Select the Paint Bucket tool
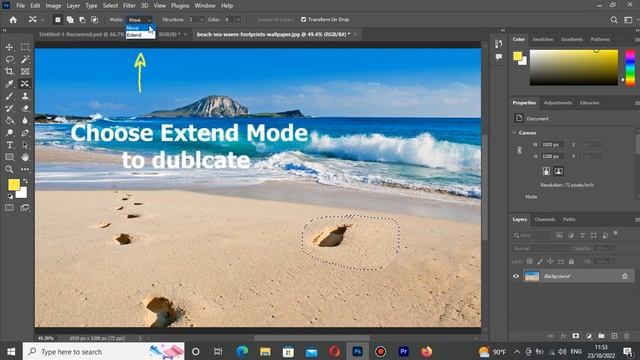This screenshot has width=640, height=360. [9, 120]
